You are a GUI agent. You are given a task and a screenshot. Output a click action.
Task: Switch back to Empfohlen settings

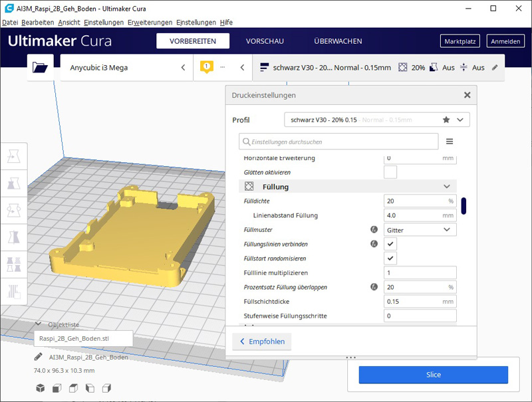tap(262, 342)
